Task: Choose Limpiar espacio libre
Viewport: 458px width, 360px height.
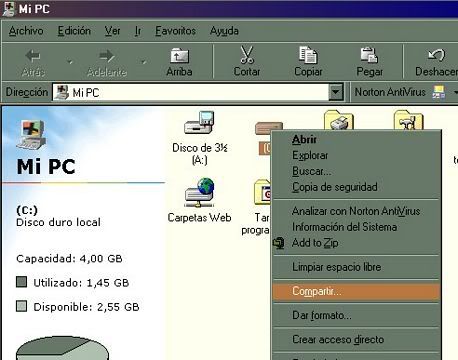Action: 356,267
